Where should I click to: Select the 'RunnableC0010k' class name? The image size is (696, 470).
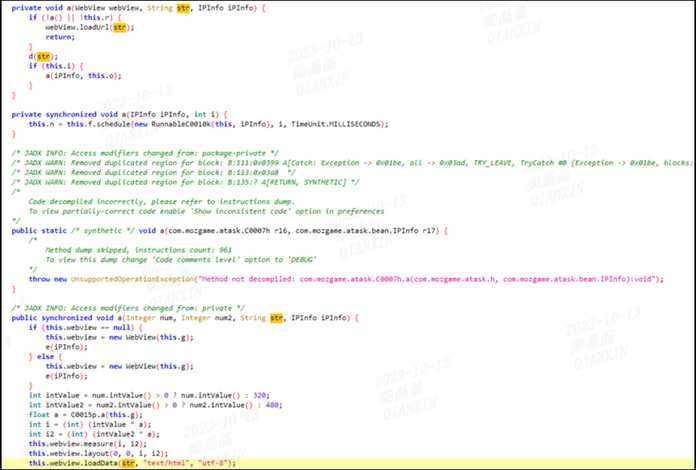pos(181,124)
